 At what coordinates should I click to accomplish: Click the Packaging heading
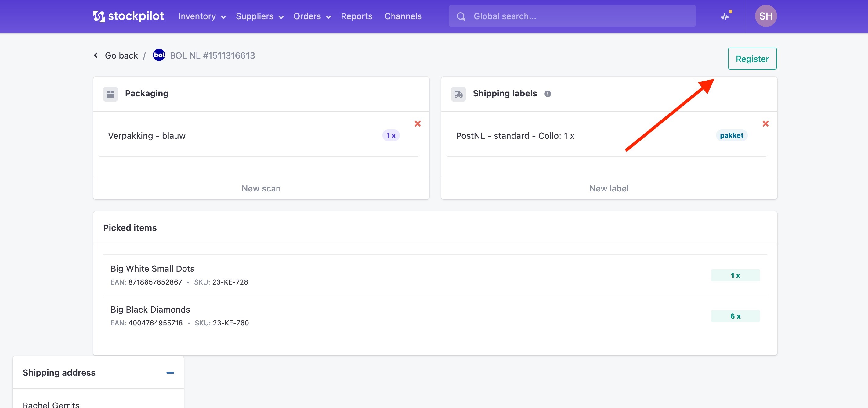[x=146, y=93]
